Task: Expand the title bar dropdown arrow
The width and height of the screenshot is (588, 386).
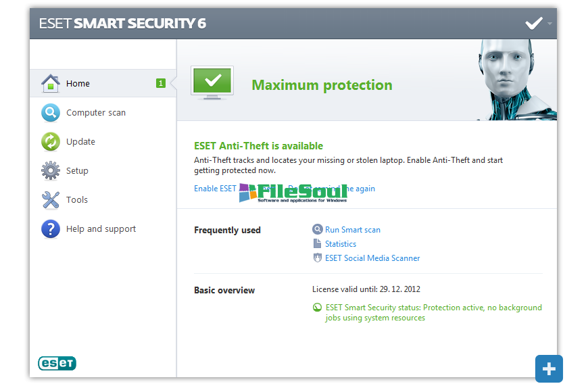Action: click(x=550, y=24)
